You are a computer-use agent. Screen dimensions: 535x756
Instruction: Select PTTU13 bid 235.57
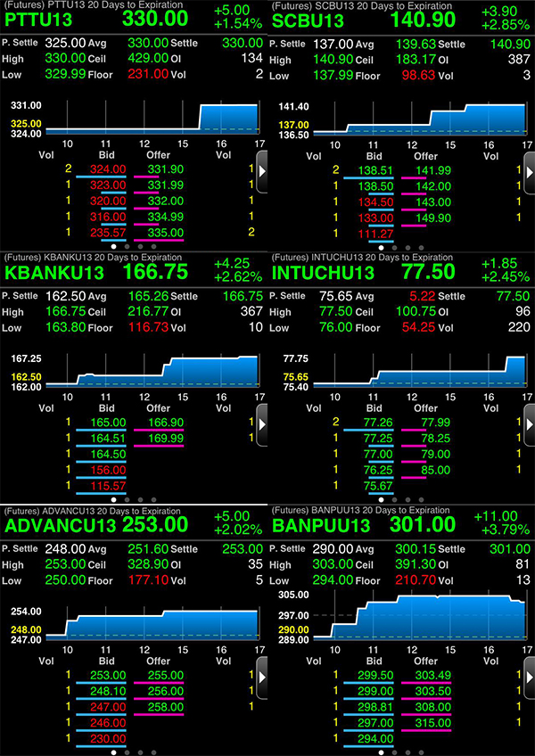pyautogui.click(x=107, y=233)
